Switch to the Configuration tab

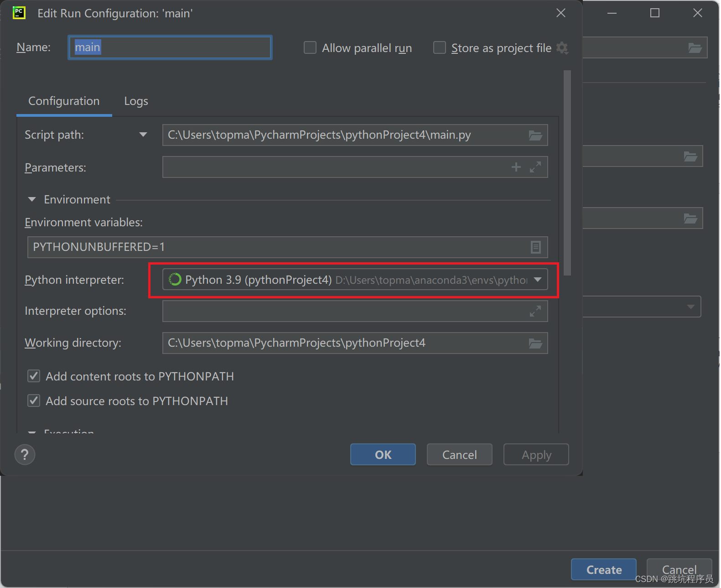click(x=64, y=101)
